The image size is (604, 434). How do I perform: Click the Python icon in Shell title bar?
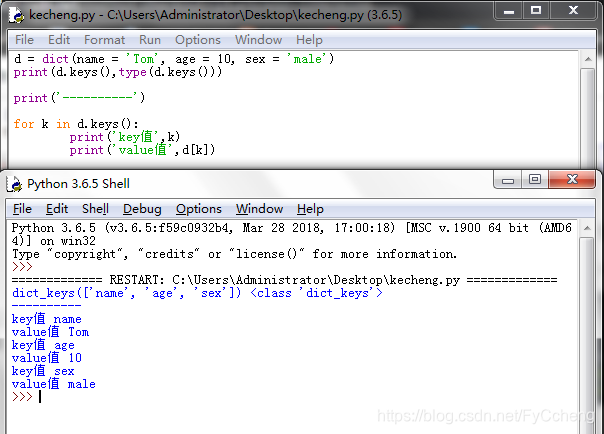14,184
